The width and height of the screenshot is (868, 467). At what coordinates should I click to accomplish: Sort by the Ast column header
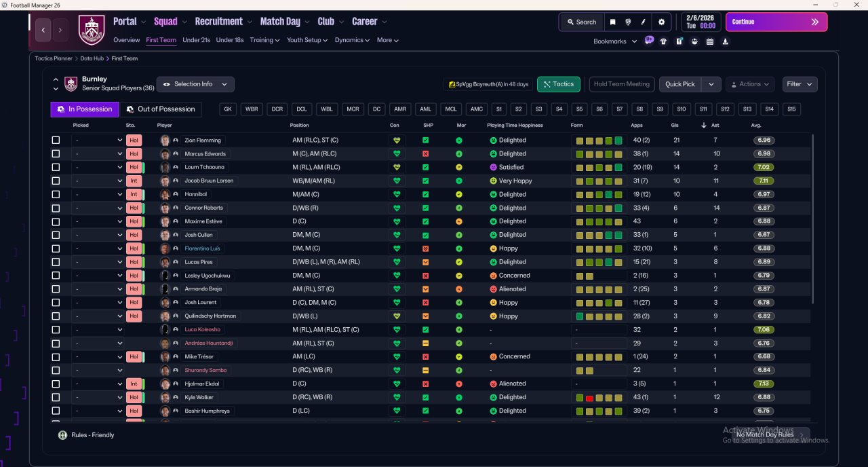[715, 125]
